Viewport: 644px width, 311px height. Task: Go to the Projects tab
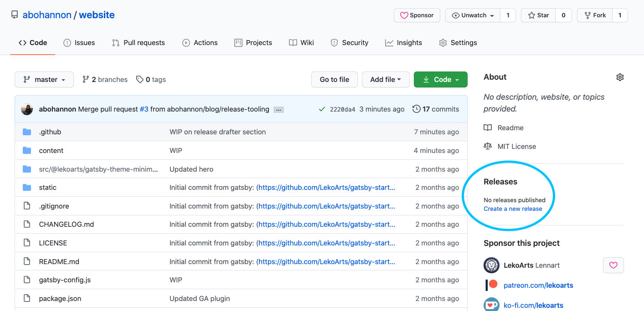(253, 42)
